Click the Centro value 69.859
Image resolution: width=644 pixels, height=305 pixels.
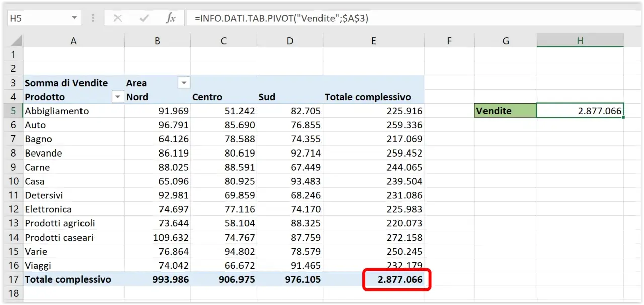click(x=239, y=195)
